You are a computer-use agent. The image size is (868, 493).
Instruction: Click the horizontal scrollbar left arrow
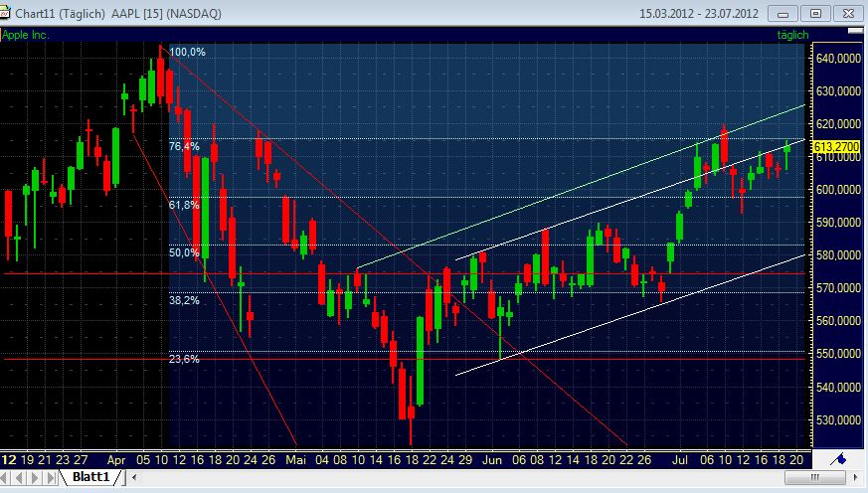[x=134, y=477]
